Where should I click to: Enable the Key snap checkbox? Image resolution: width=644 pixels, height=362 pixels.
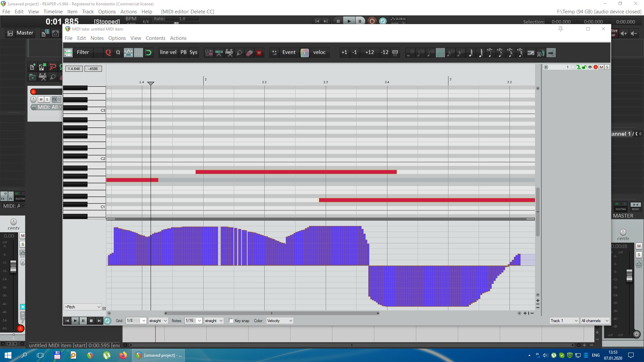231,321
